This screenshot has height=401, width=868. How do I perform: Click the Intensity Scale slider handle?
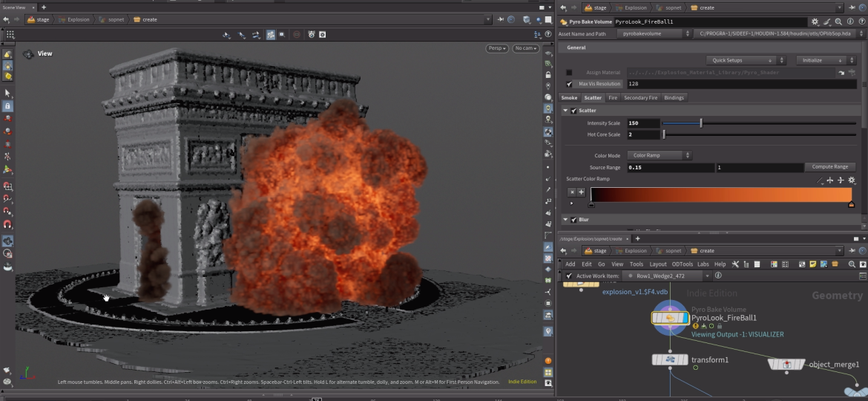[701, 123]
